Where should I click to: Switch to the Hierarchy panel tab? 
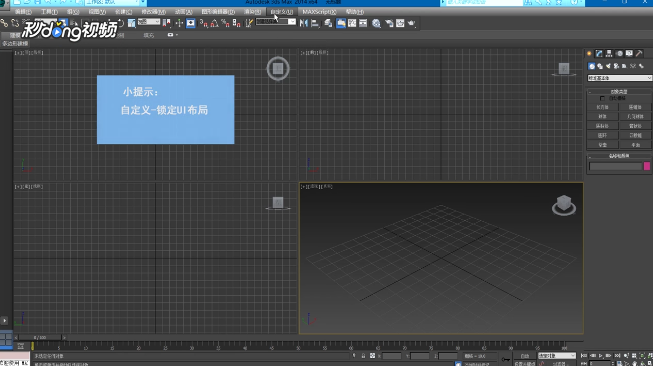tap(609, 53)
